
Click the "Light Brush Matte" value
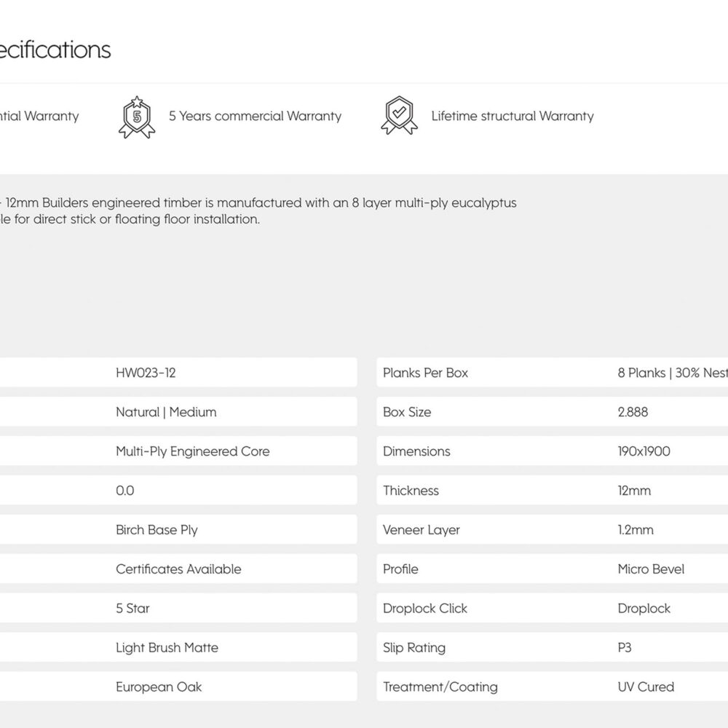167,647
